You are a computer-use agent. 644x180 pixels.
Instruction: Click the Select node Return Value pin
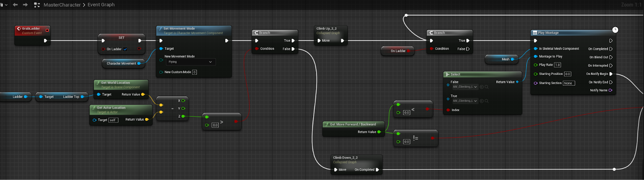pos(517,82)
